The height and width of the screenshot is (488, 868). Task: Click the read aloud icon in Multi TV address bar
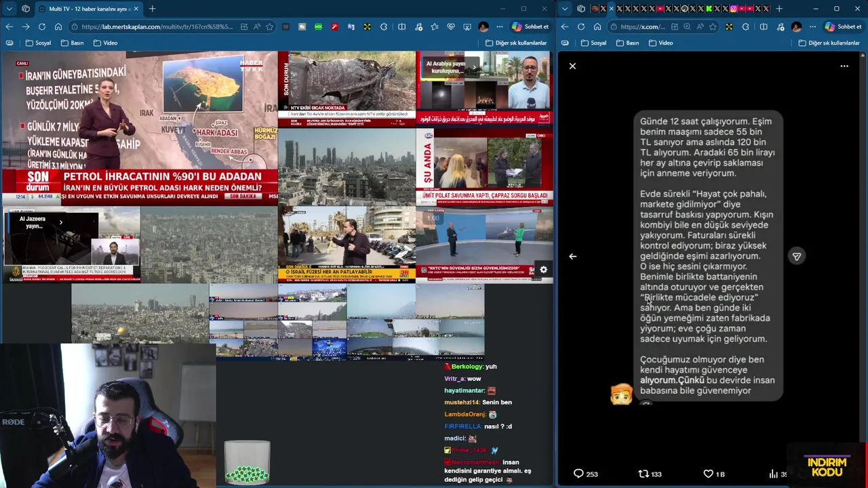256,26
